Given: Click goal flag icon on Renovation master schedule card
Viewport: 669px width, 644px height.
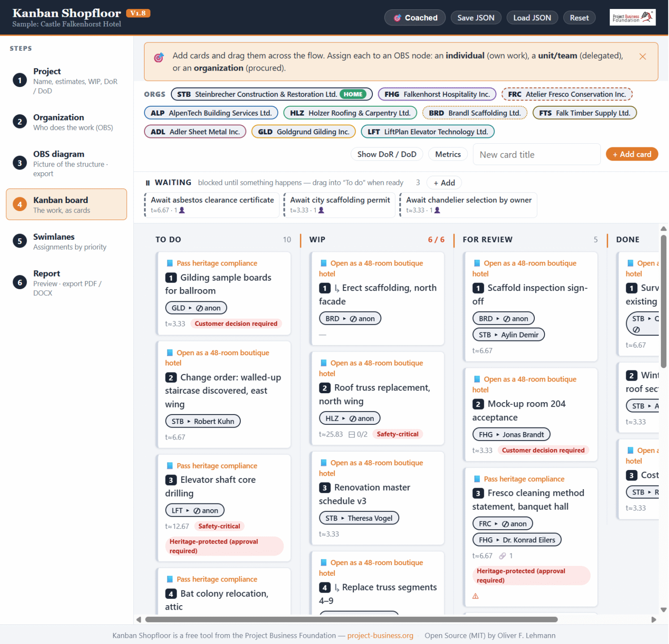Looking at the screenshot, I should coord(323,463).
